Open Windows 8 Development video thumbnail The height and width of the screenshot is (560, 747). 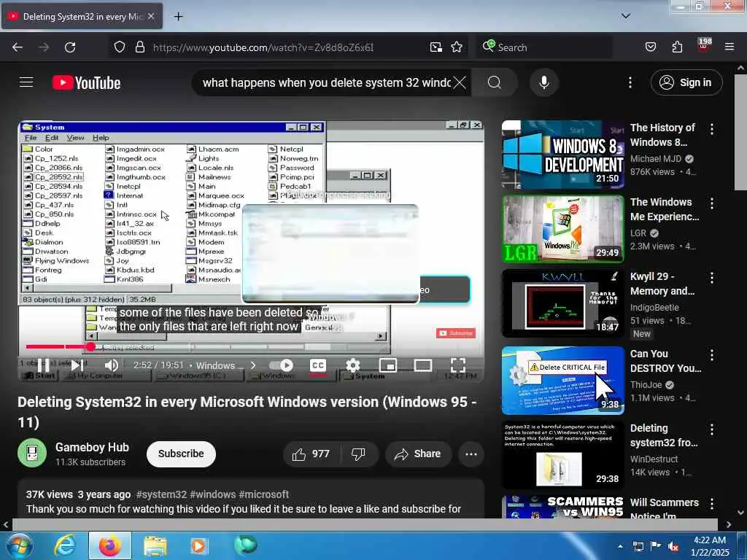[x=563, y=155]
